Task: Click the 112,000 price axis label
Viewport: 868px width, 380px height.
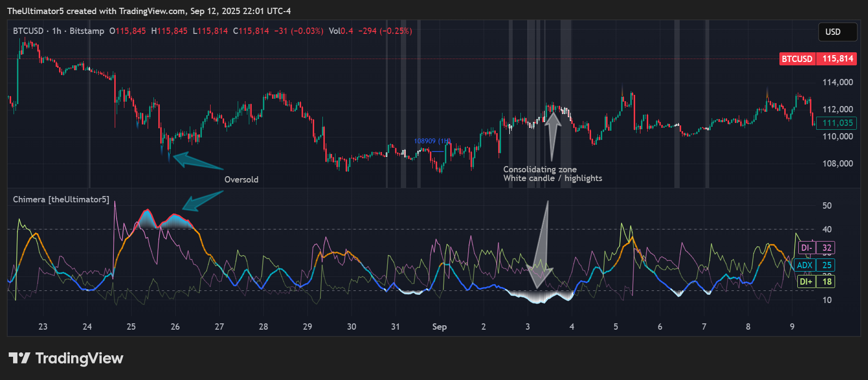Action: tap(838, 109)
